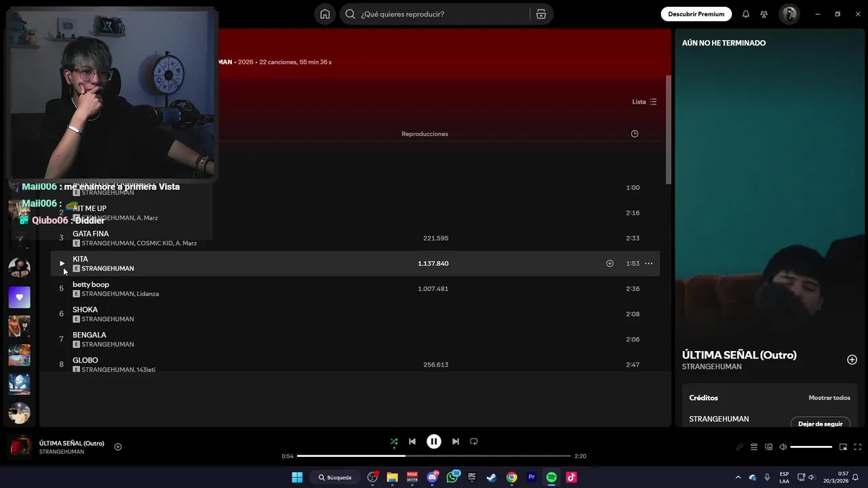The width and height of the screenshot is (868, 488).
Task: Select the GATA FINA track row
Action: [355, 238]
